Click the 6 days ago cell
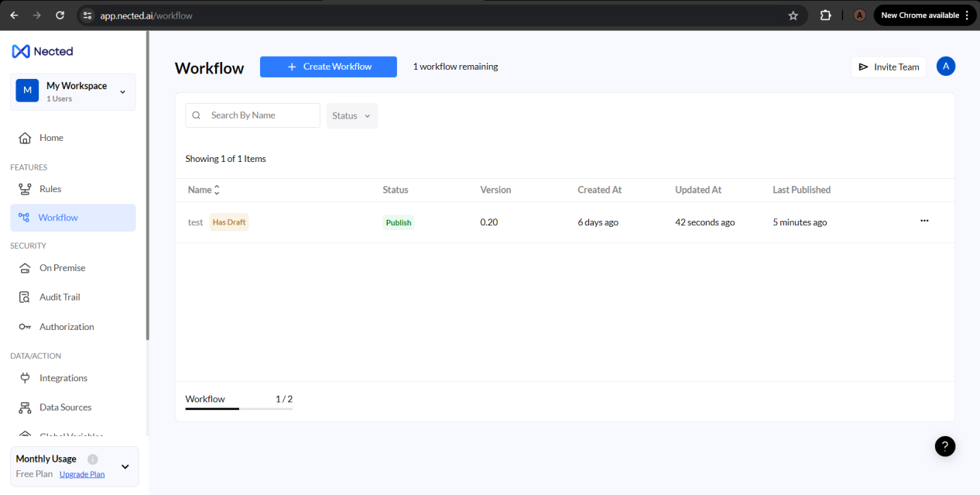 (598, 222)
